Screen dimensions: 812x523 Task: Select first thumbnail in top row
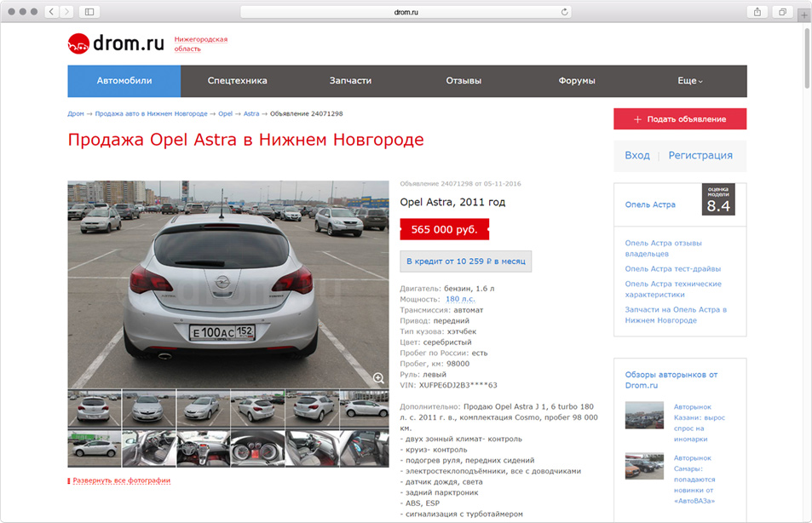(x=94, y=409)
